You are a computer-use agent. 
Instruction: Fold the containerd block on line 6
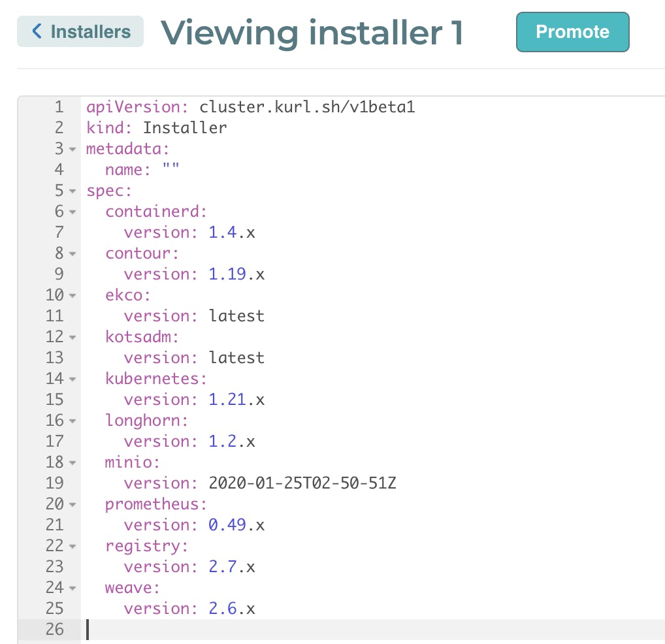pos(73,212)
